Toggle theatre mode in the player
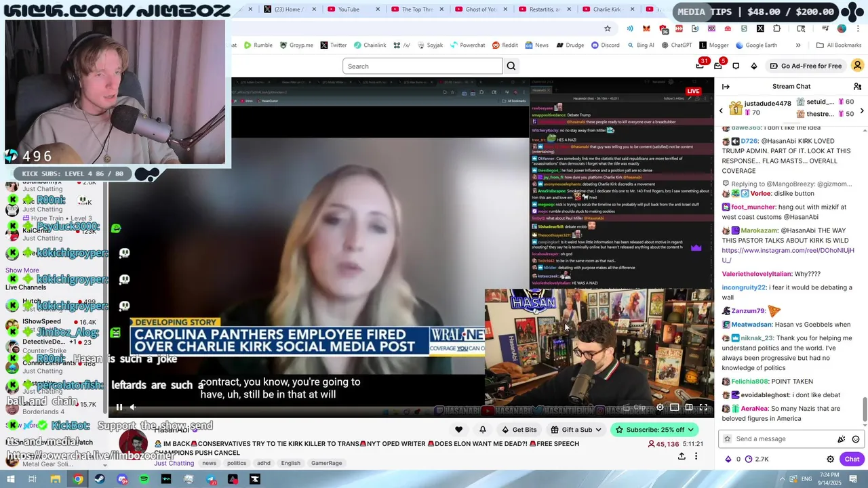Image resolution: width=868 pixels, height=488 pixels. 689,407
